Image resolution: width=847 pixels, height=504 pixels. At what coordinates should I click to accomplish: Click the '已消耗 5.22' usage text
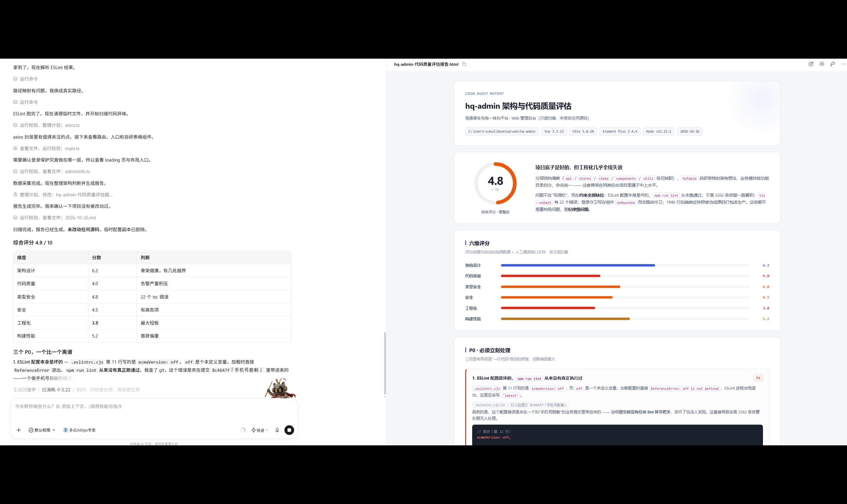click(56, 389)
